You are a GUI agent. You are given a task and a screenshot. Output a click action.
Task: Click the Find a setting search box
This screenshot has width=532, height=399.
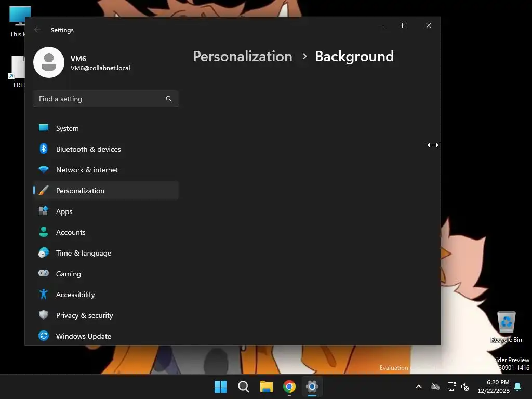106,99
